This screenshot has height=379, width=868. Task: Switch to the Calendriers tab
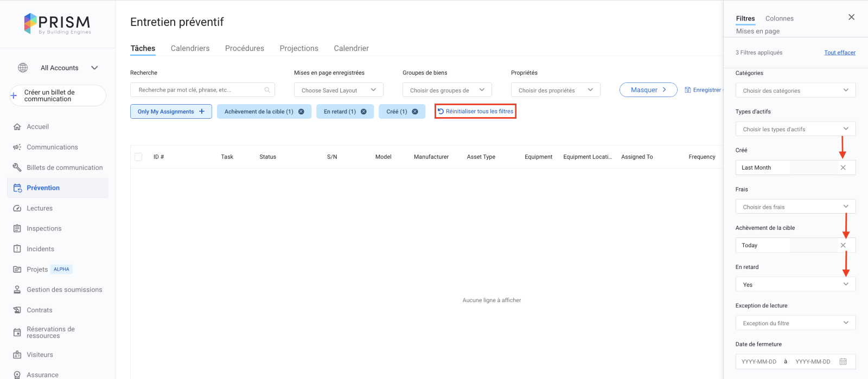click(190, 48)
